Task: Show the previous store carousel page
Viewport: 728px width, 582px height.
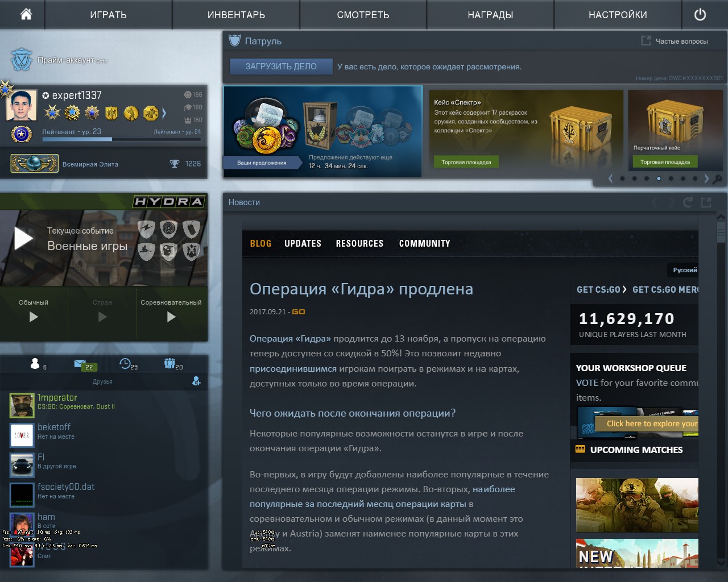Action: pyautogui.click(x=611, y=178)
